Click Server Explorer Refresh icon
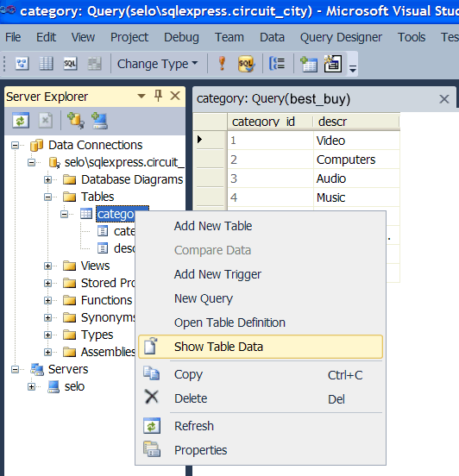The height and width of the screenshot is (476, 459). point(21,121)
